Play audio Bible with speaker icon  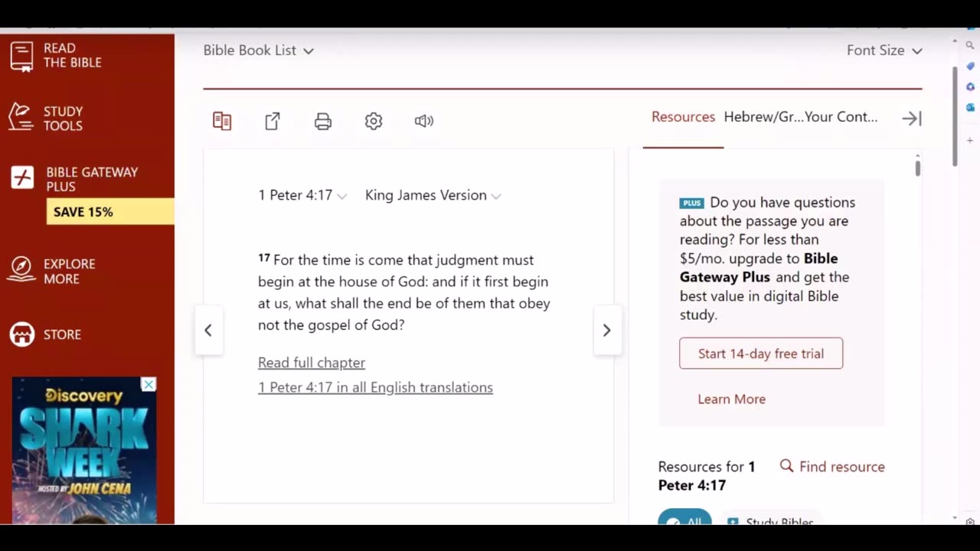424,121
